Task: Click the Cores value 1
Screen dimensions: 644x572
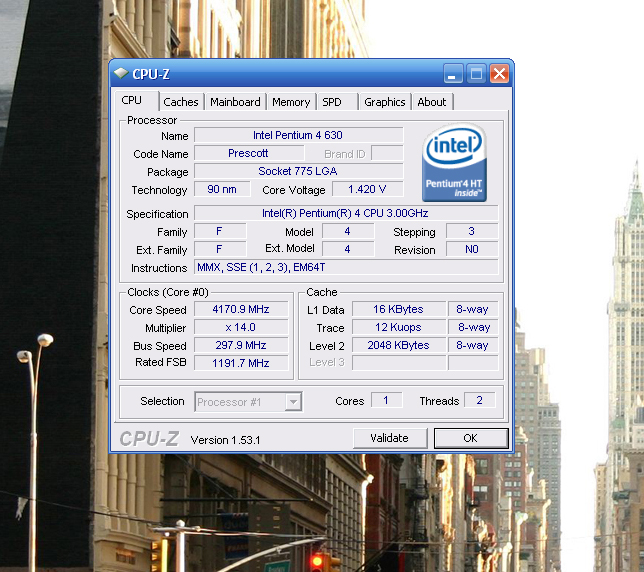Action: point(386,400)
